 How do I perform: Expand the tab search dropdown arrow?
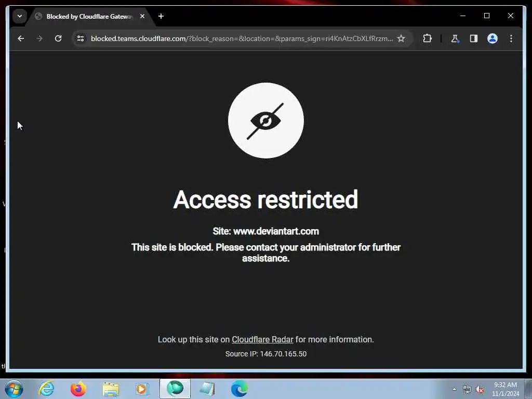point(20,16)
